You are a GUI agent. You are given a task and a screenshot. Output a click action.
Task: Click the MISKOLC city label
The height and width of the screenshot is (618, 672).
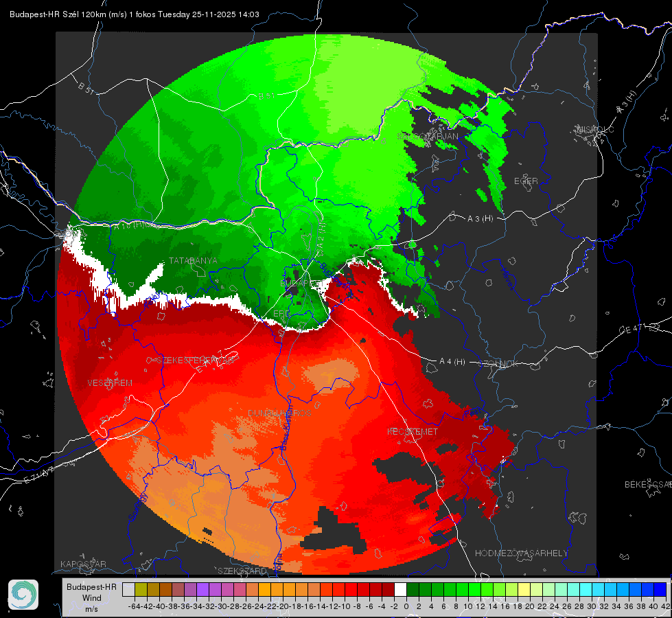coord(595,129)
